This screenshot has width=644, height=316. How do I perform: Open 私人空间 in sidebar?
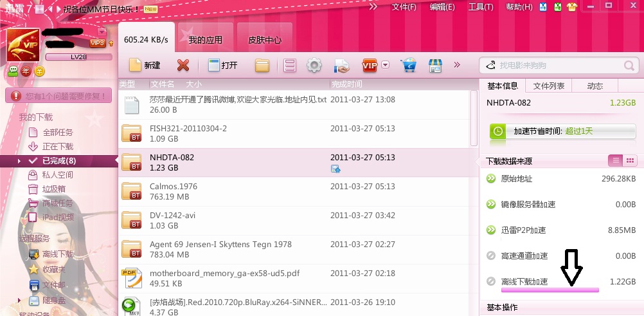pos(51,175)
